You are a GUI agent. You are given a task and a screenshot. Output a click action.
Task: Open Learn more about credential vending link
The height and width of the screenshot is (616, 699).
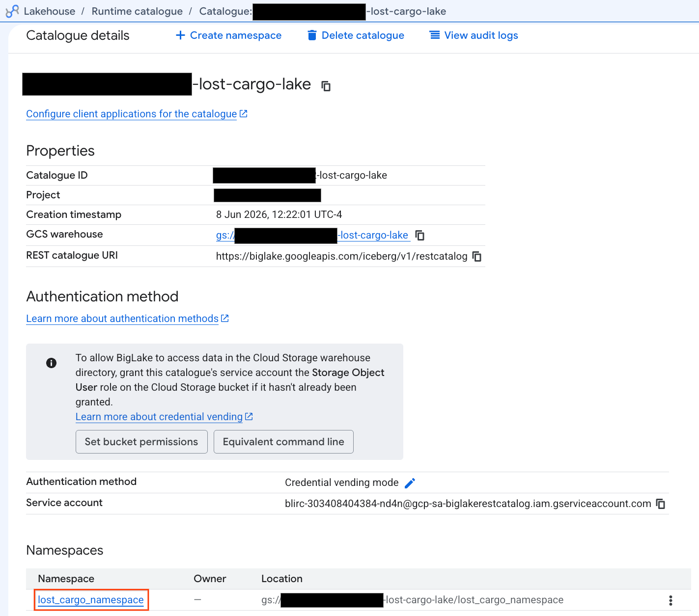[x=159, y=417]
